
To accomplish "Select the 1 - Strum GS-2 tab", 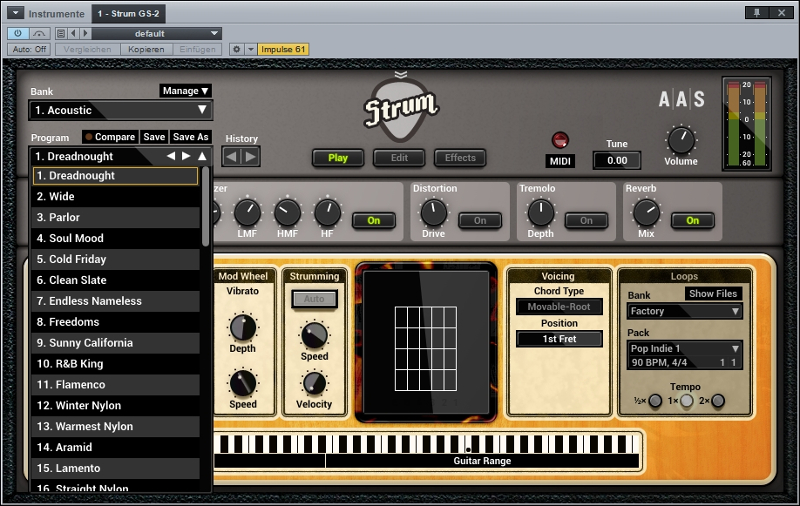I will 129,13.
